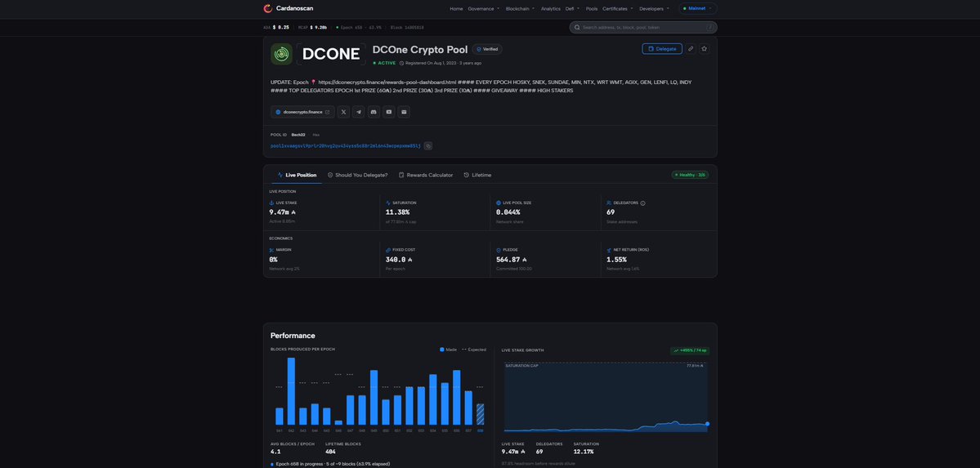The image size is (980, 468).
Task: Click the ACTIVE status label
Action: [384, 63]
